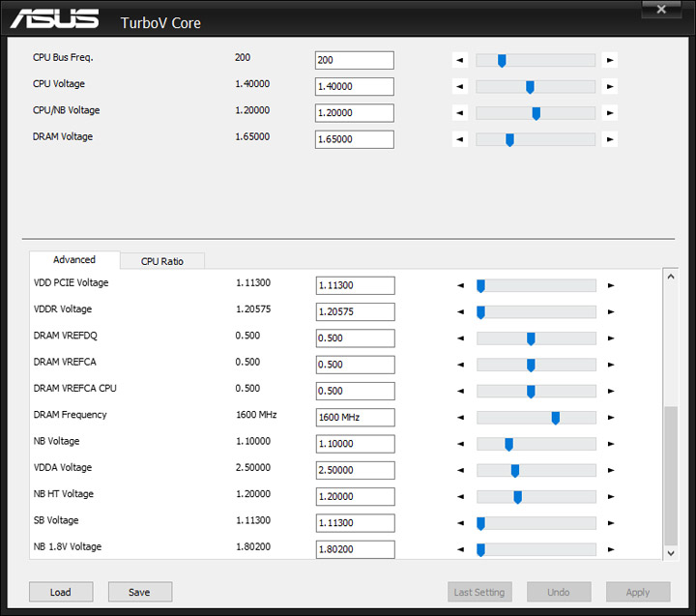
Task: Increase DRAM VREFCA with right arrow
Action: [611, 365]
